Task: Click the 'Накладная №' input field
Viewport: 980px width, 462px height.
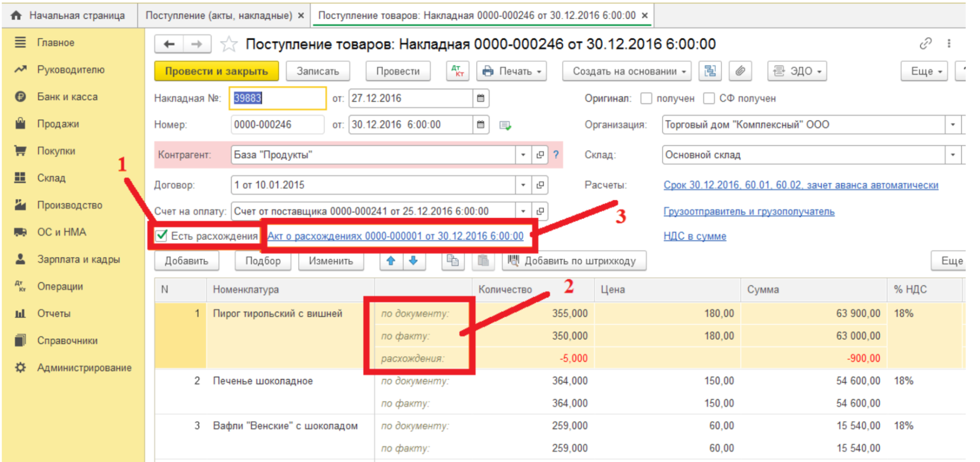Action: click(277, 98)
